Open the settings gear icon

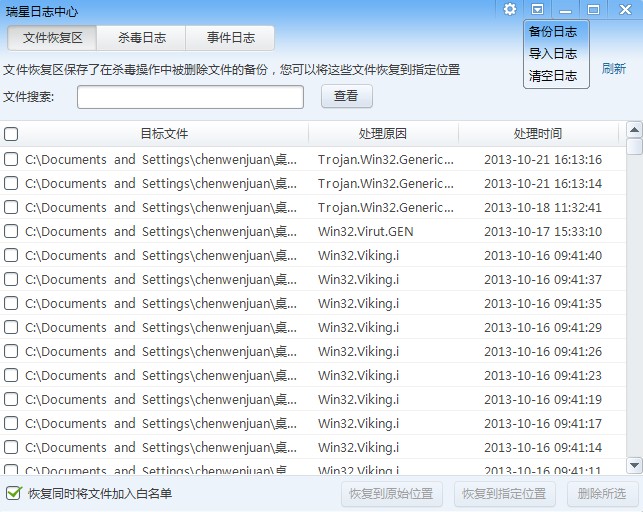pos(510,9)
